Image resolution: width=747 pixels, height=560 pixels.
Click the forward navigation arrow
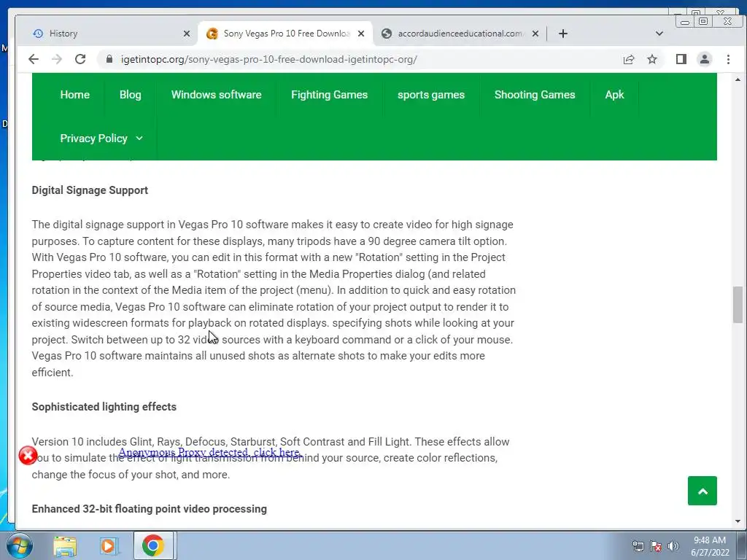57,59
